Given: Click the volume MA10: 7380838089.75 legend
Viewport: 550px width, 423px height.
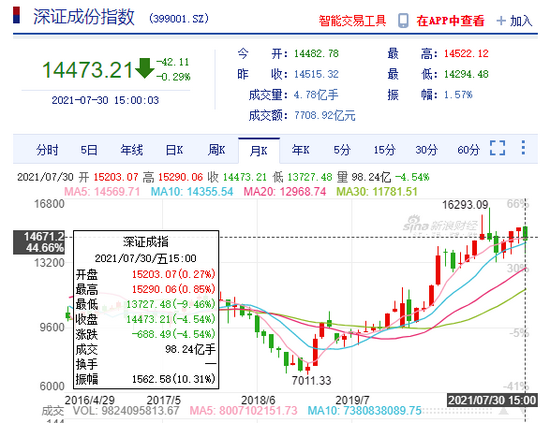Looking at the screenshot, I should (x=364, y=410).
